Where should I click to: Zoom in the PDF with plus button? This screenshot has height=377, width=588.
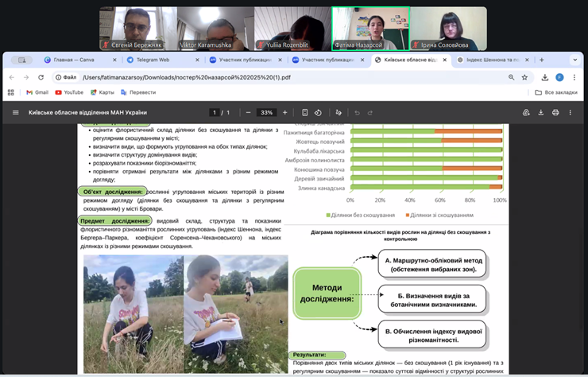285,112
